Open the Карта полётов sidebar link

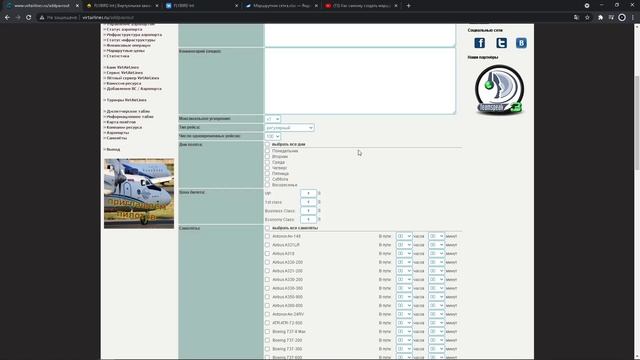[121, 122]
